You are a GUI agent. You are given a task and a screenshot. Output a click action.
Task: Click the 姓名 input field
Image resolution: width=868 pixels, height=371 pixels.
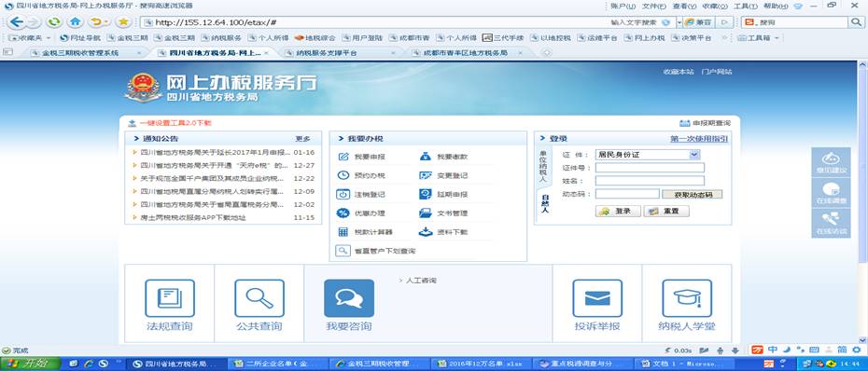650,181
